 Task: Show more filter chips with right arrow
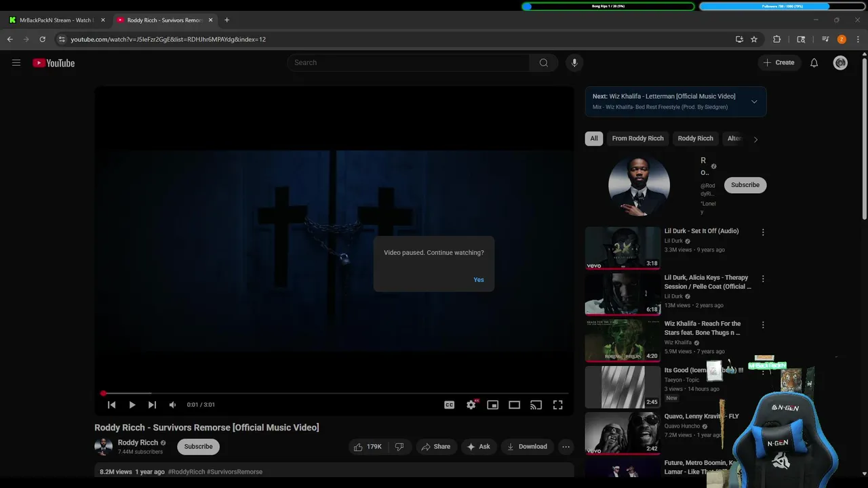pos(755,139)
